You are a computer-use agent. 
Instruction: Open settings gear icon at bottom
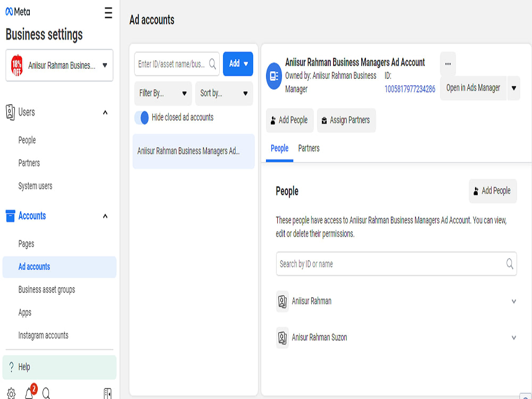[11, 394]
